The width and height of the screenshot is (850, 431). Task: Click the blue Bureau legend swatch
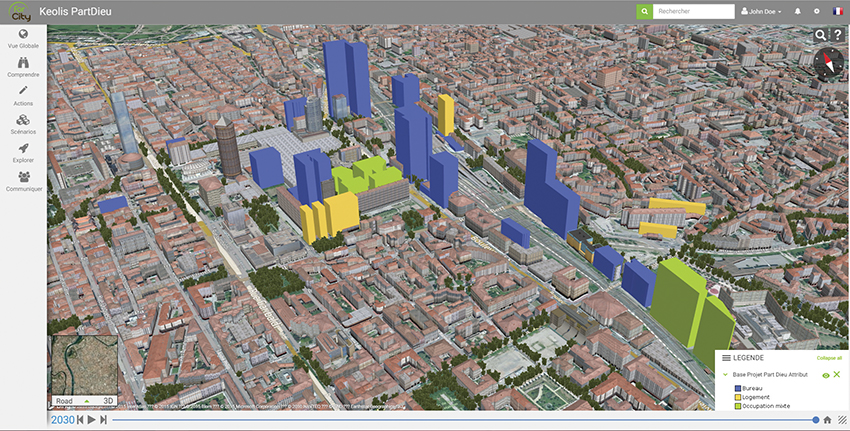click(738, 389)
